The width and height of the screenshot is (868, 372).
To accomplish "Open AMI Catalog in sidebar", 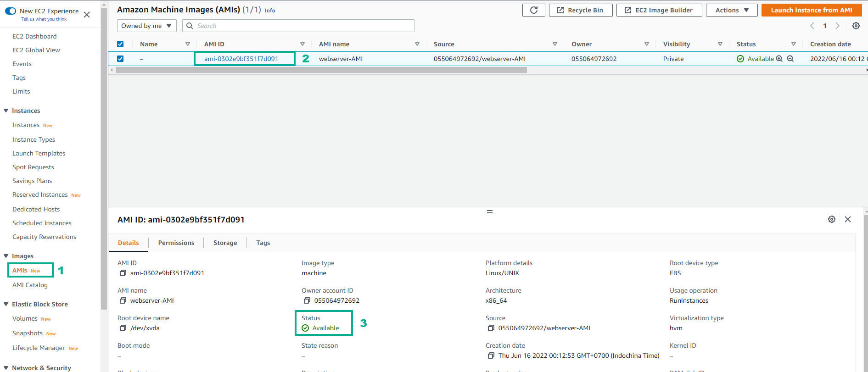I will point(30,285).
